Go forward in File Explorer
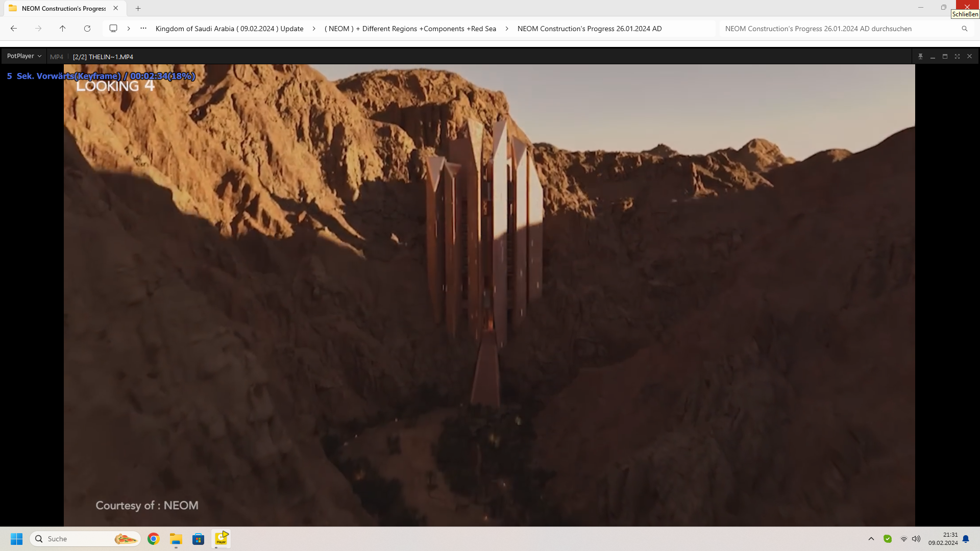The height and width of the screenshot is (551, 980). point(38,29)
